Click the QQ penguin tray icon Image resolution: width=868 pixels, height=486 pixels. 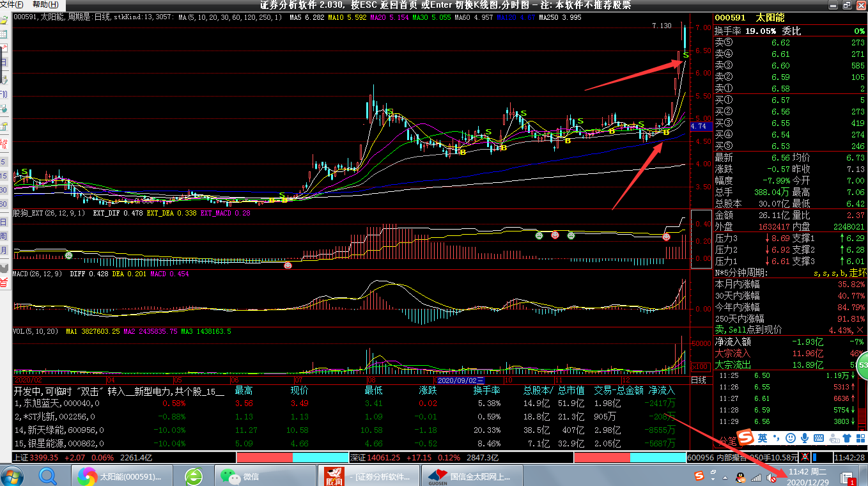(740, 476)
